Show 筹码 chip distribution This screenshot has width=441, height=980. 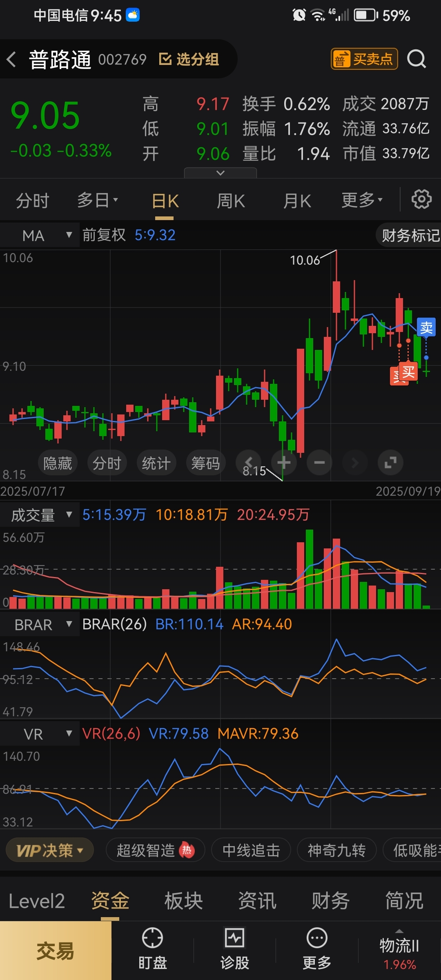[205, 463]
